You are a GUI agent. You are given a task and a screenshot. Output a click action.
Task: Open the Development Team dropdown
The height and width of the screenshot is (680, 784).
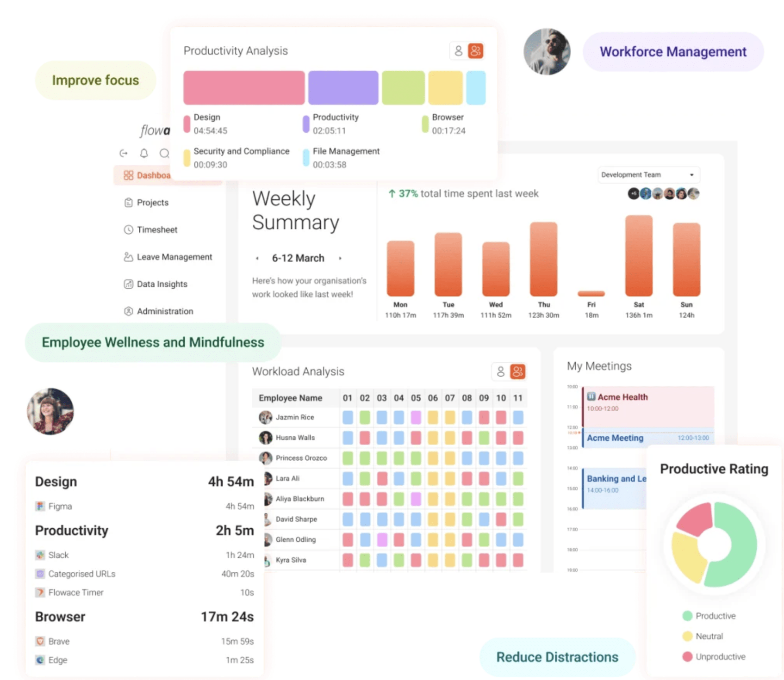click(x=648, y=175)
